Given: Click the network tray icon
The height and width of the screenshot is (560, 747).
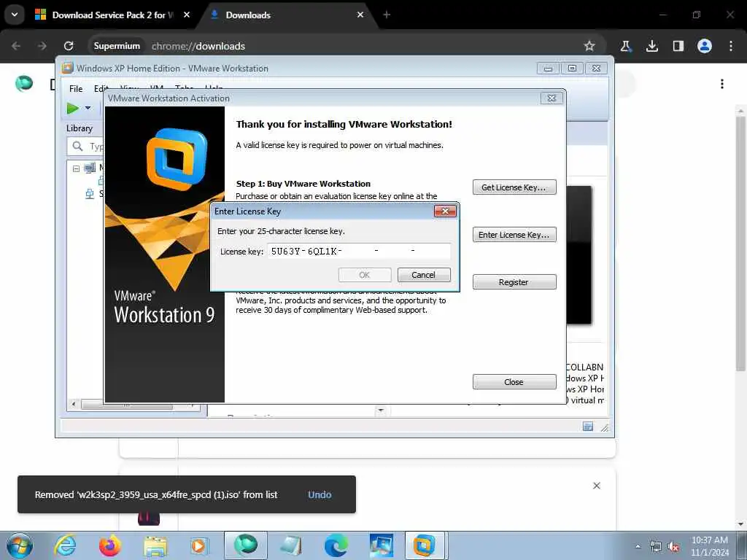Looking at the screenshot, I should click(656, 547).
